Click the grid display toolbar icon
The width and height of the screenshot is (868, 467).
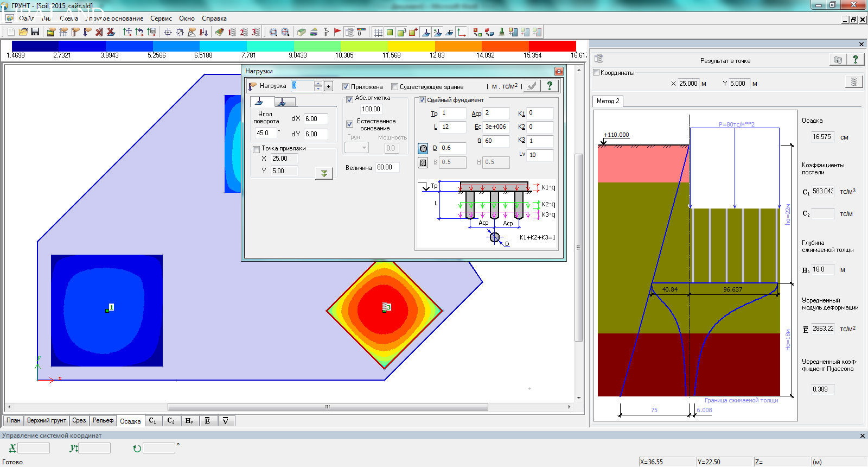(x=378, y=32)
